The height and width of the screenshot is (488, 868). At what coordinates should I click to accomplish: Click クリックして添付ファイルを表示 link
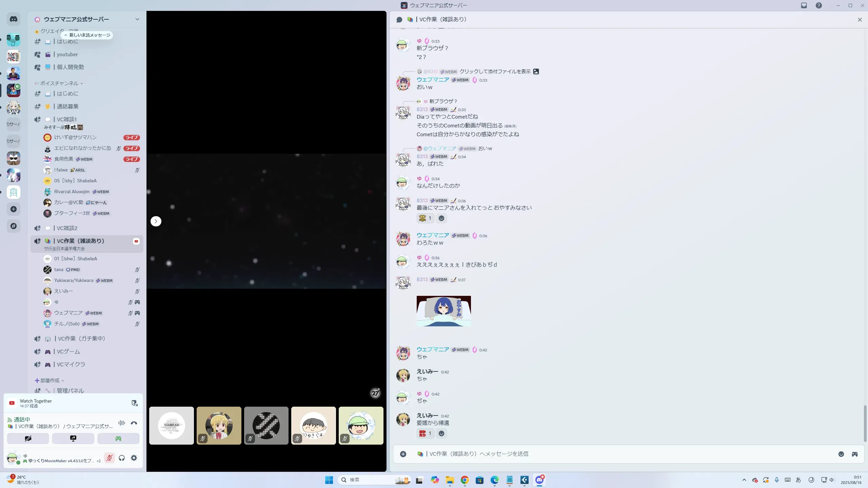pos(495,72)
